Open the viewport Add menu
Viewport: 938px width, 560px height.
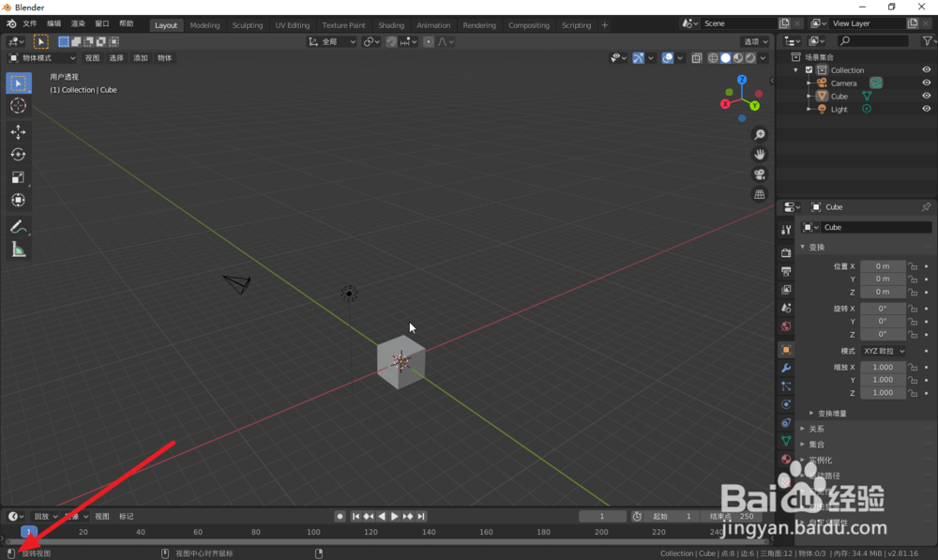tap(141, 58)
